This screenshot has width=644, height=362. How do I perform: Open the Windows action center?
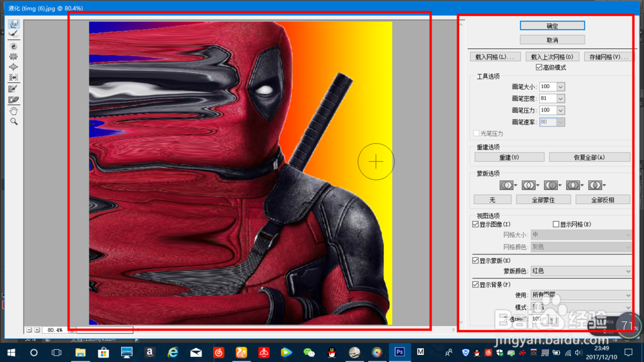click(629, 352)
